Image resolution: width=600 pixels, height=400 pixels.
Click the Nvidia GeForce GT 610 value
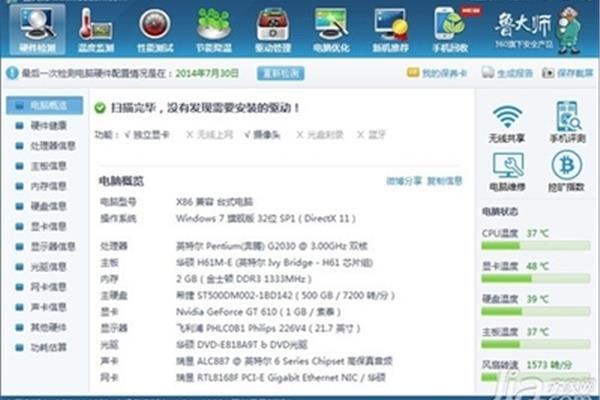[x=258, y=312]
